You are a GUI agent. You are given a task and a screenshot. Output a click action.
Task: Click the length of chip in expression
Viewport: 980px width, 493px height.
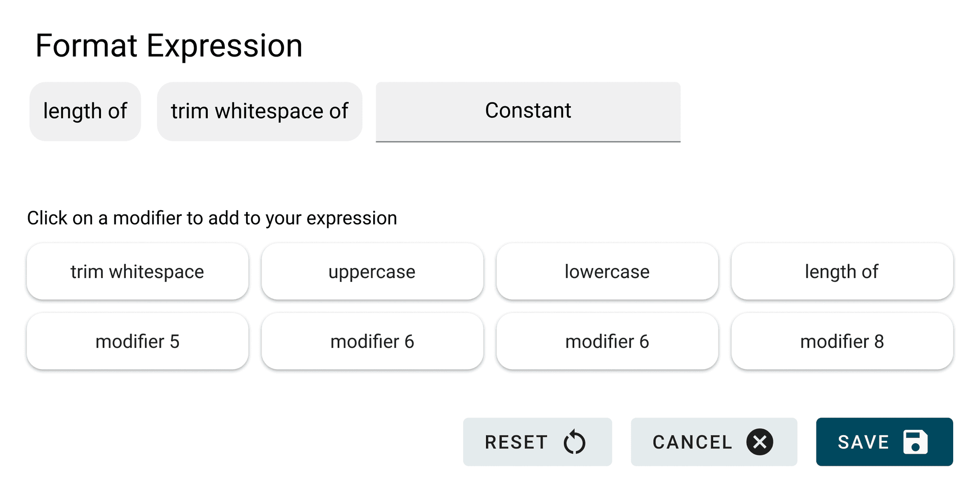pyautogui.click(x=85, y=112)
